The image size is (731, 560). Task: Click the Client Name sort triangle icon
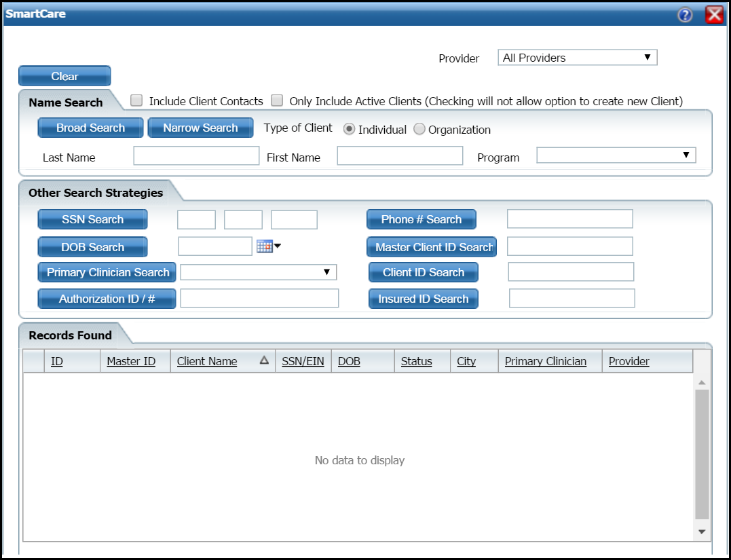click(x=264, y=361)
